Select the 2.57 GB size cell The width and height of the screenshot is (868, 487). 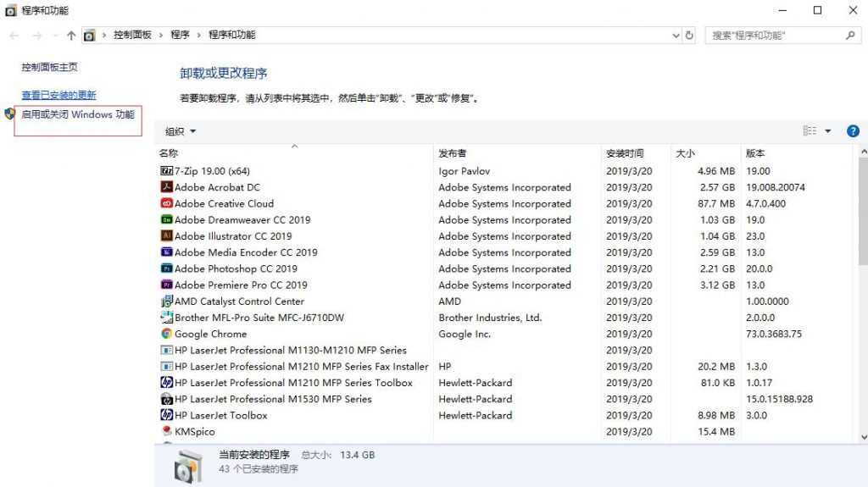tap(717, 187)
